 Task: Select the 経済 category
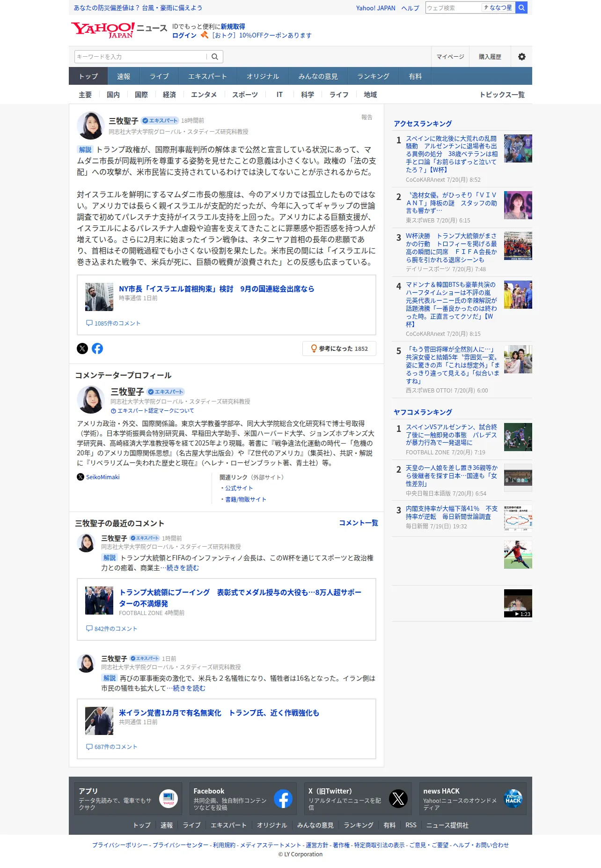[169, 95]
